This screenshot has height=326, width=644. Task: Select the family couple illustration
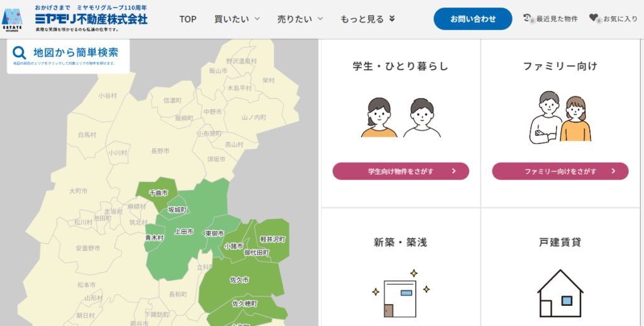(560, 117)
